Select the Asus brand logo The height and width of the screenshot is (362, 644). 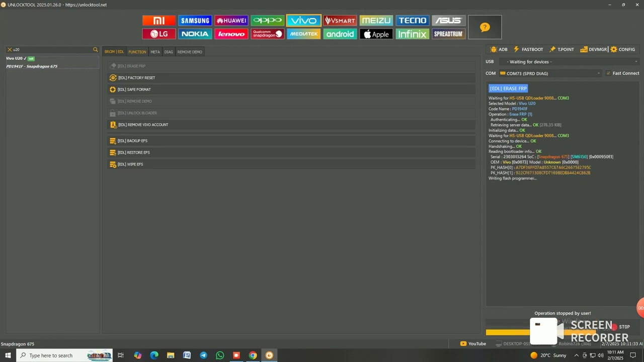[449, 21]
